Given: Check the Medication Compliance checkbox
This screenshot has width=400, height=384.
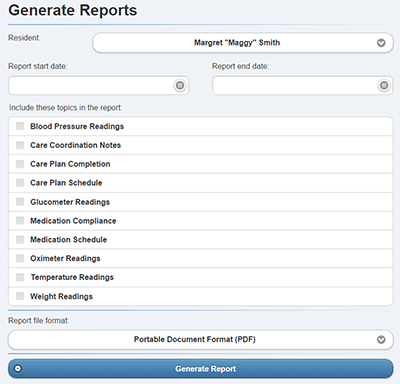Looking at the screenshot, I should click(x=20, y=220).
